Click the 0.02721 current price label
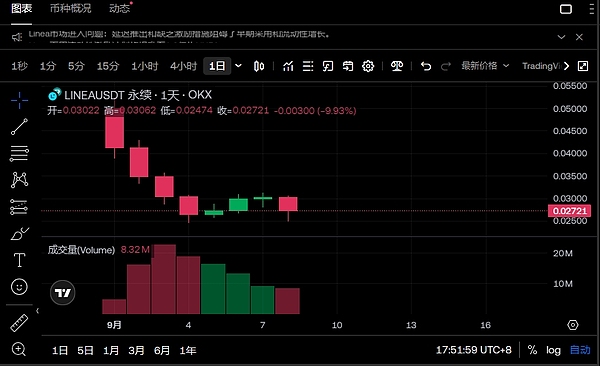The height and width of the screenshot is (366, 600). pyautogui.click(x=569, y=211)
